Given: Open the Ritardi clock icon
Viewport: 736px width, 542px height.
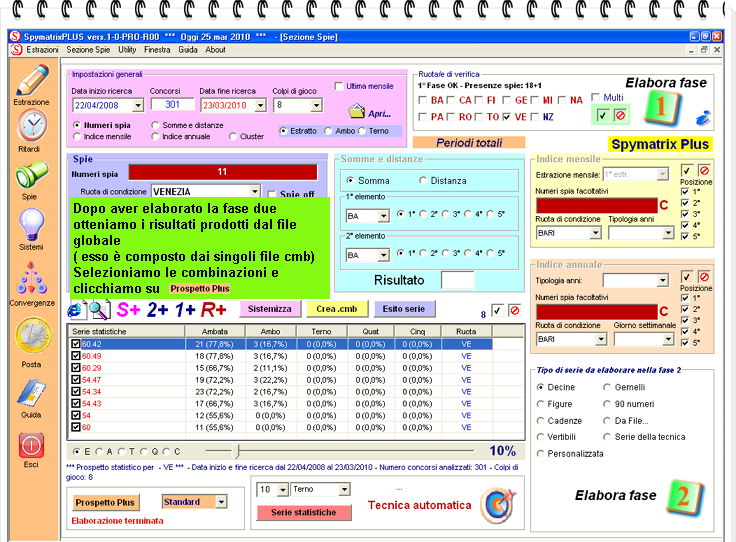Looking at the screenshot, I should pos(32,126).
